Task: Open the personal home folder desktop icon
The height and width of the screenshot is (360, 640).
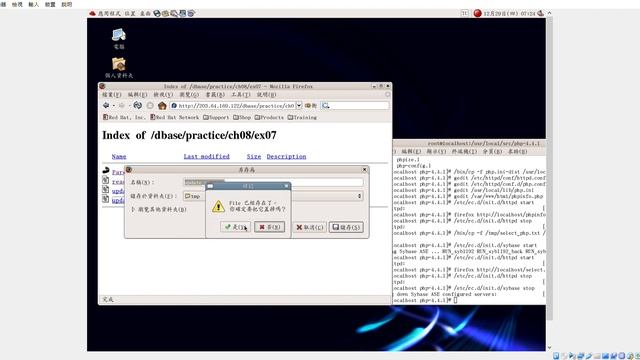Action: click(119, 67)
